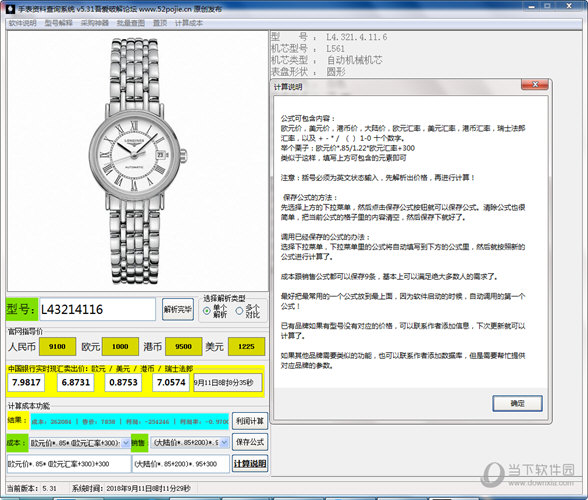The image size is (588, 500).
Task: Edit the 销售 formula text field
Action: click(x=181, y=464)
